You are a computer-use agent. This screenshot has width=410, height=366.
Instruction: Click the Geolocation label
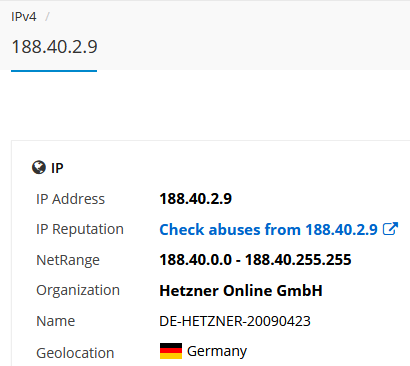pyautogui.click(x=75, y=353)
